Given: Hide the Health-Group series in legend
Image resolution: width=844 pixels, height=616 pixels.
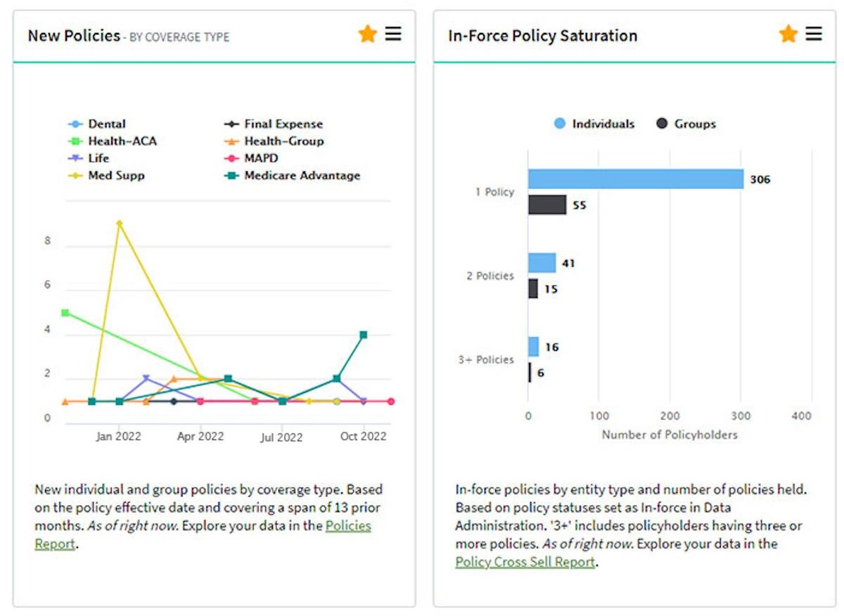Looking at the screenshot, I should pyautogui.click(x=283, y=141).
